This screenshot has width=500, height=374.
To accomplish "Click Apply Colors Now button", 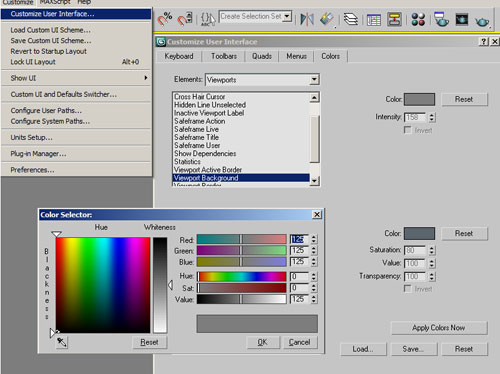I will 439,328.
